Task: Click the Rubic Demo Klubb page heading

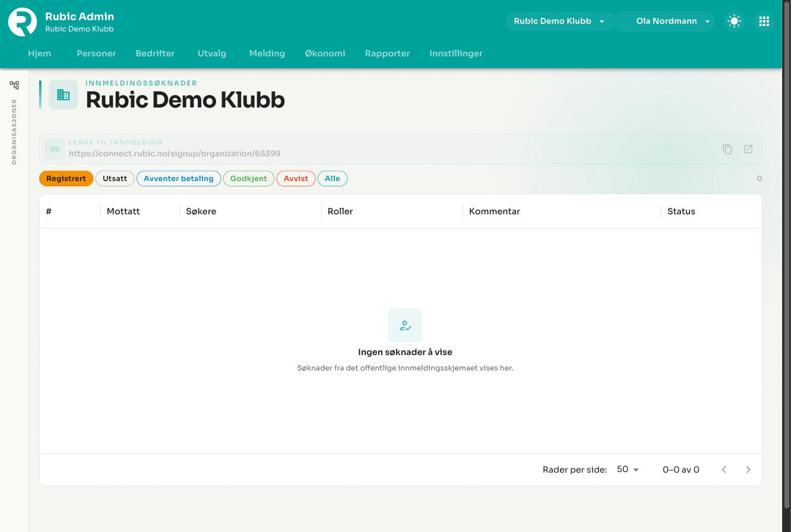Action: click(x=185, y=100)
